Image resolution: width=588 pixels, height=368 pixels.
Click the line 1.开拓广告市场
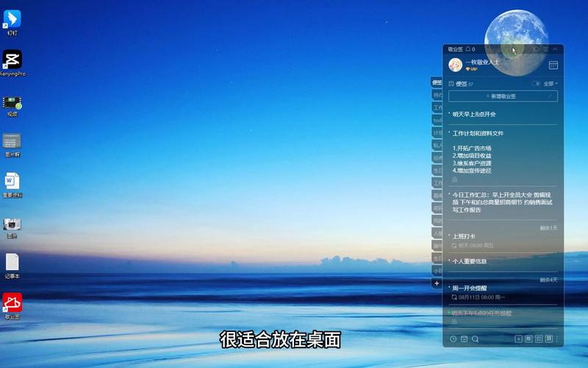[472, 149]
